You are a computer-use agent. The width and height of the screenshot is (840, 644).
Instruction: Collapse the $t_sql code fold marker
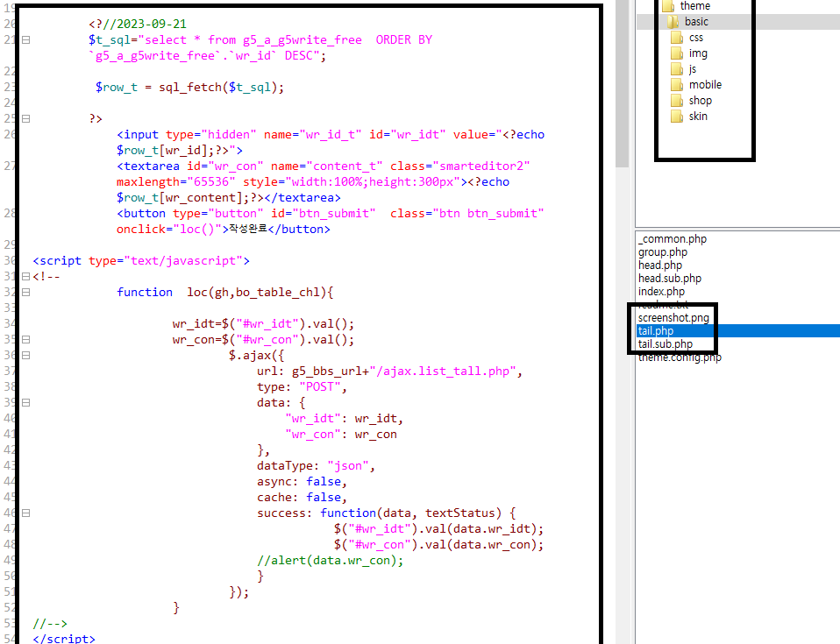tap(25, 40)
